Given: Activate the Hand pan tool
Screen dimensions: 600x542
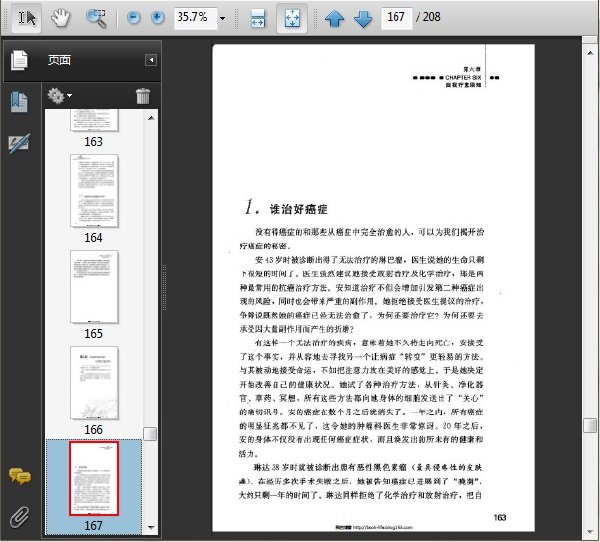Looking at the screenshot, I should click(61, 17).
